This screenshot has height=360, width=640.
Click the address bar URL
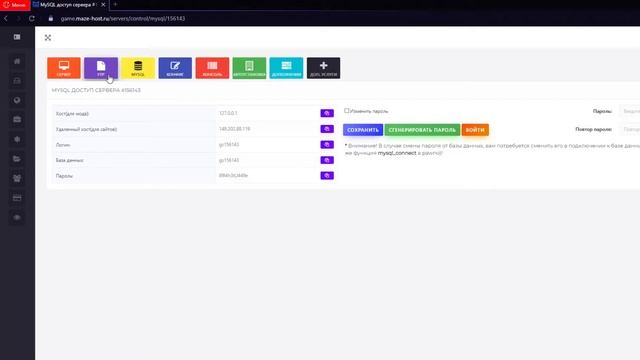coord(123,18)
